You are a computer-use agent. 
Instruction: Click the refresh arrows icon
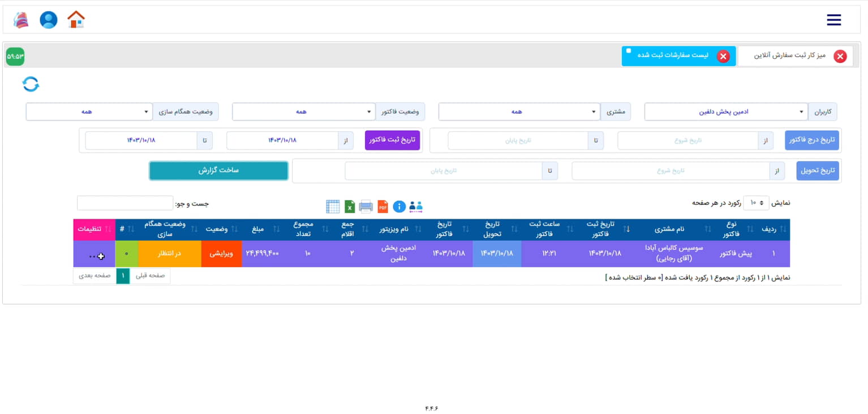pos(31,84)
